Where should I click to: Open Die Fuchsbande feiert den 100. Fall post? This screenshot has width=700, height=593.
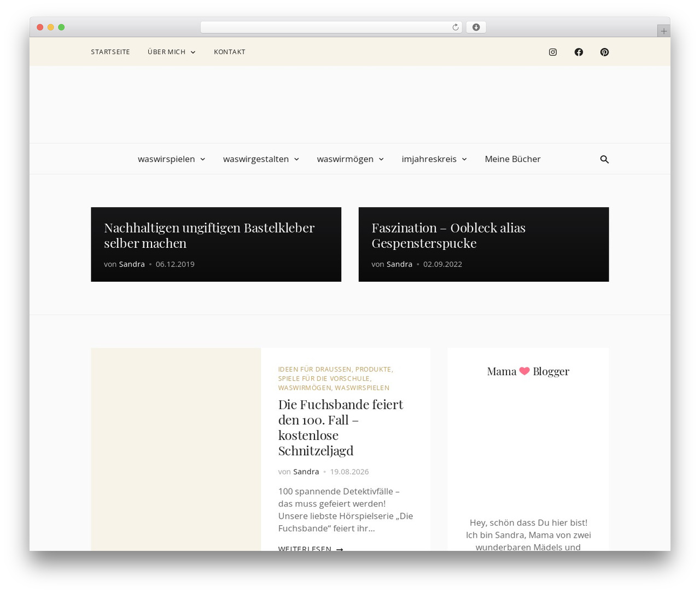pos(340,427)
